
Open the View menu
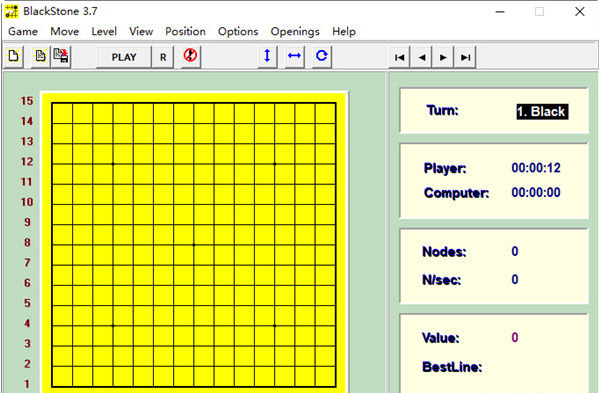141,31
